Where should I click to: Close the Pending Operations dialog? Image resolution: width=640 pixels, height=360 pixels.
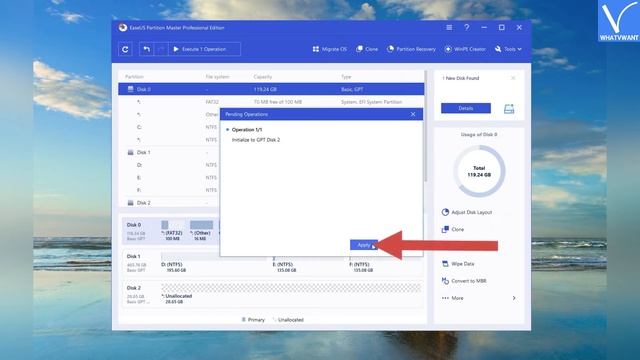[x=413, y=114]
